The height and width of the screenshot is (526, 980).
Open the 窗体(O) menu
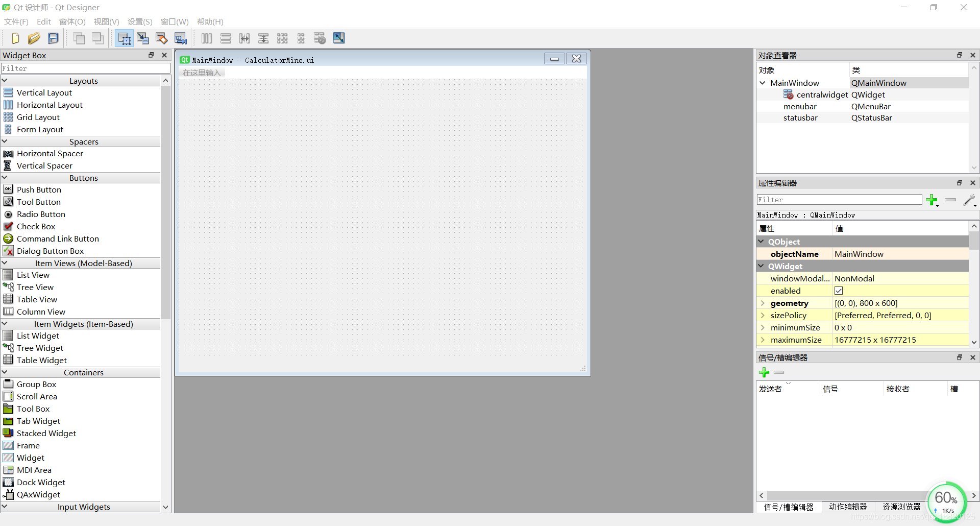72,21
